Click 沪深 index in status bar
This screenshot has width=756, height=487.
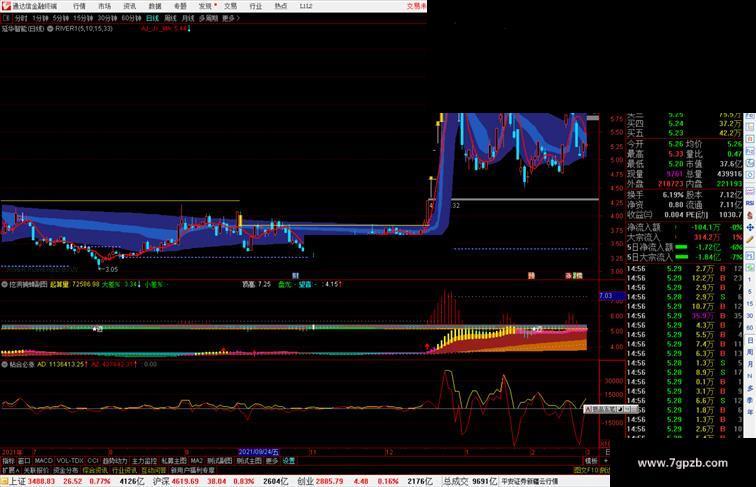[161, 481]
